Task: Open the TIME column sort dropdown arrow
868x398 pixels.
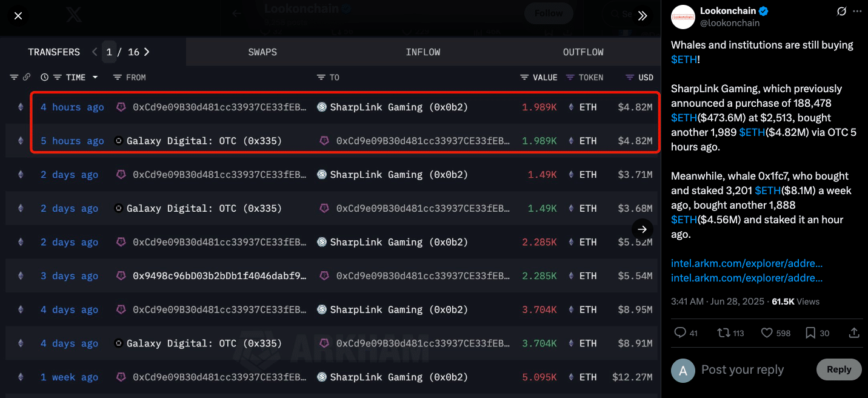Action: tap(95, 78)
